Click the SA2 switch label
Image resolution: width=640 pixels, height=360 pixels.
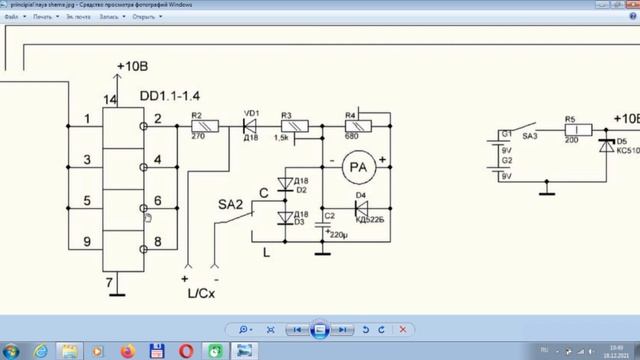point(230,204)
